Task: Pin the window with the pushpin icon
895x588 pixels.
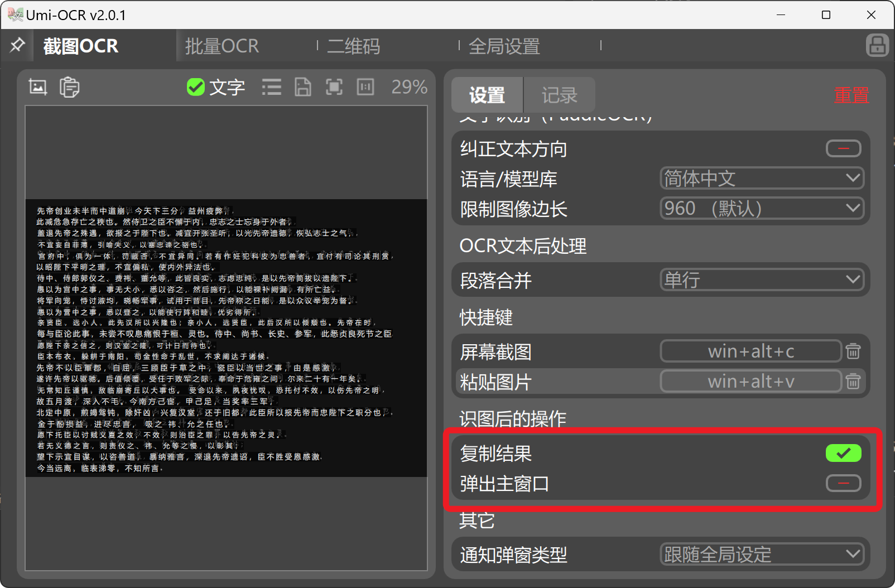Action: (17, 45)
